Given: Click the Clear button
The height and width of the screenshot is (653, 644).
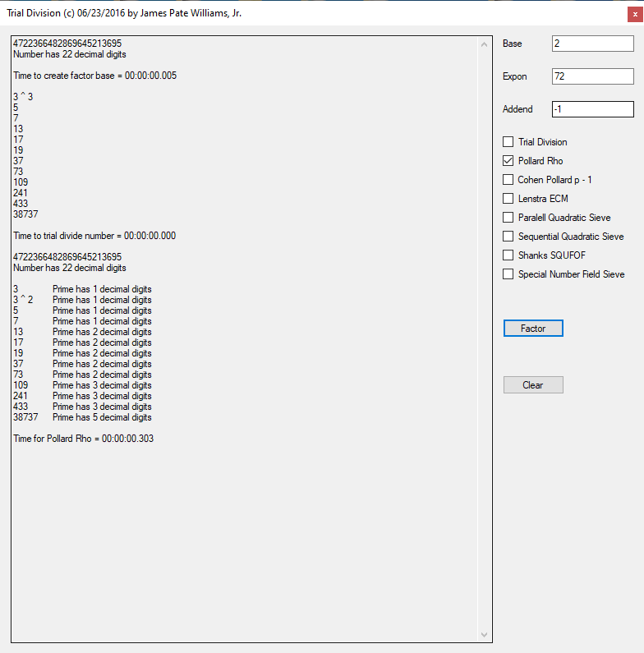Looking at the screenshot, I should [x=533, y=385].
